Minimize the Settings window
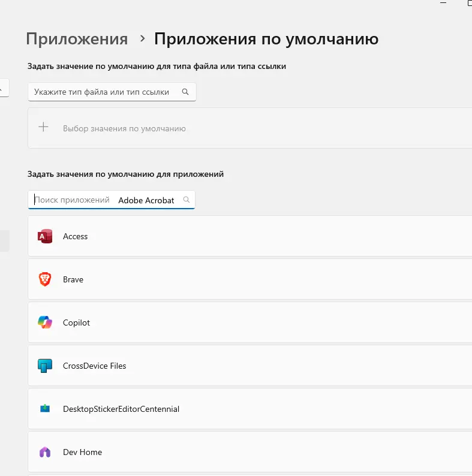472x476 pixels. point(443,3)
